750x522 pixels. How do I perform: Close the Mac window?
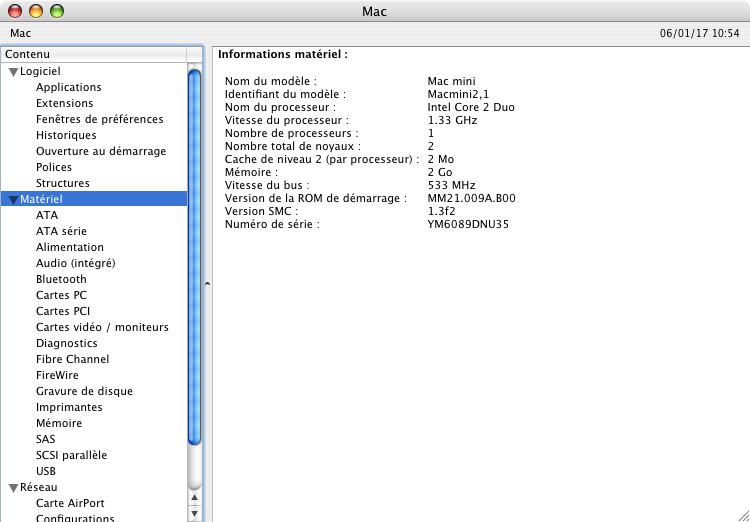coord(15,11)
